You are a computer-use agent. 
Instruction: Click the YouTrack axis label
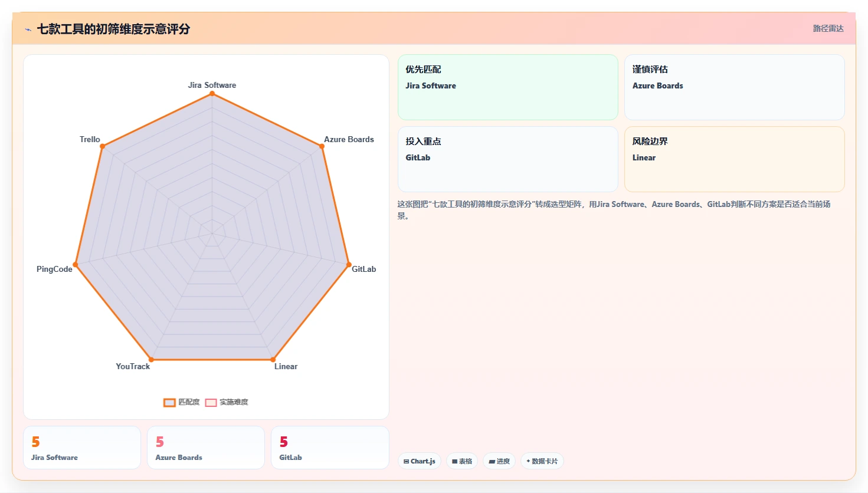point(133,366)
